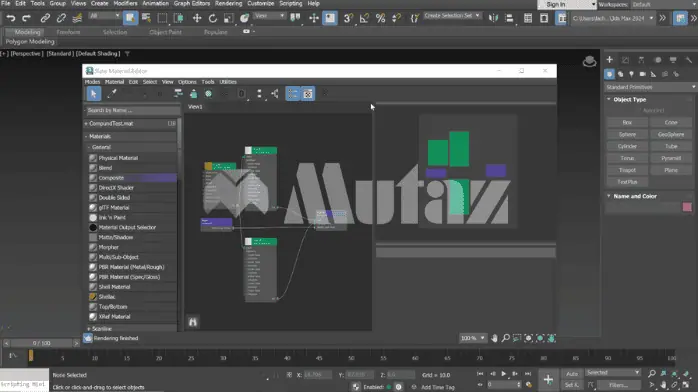Create a Torus primitive
Image resolution: width=698 pixels, height=392 pixels.
[627, 158]
